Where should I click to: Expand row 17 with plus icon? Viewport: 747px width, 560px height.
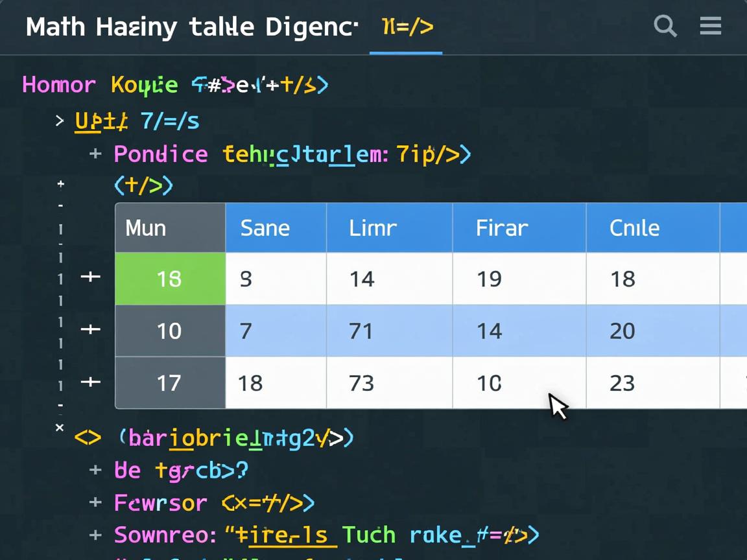click(90, 382)
